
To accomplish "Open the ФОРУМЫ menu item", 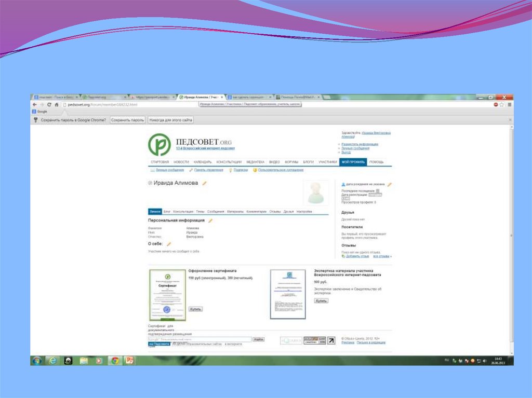I will click(x=291, y=162).
